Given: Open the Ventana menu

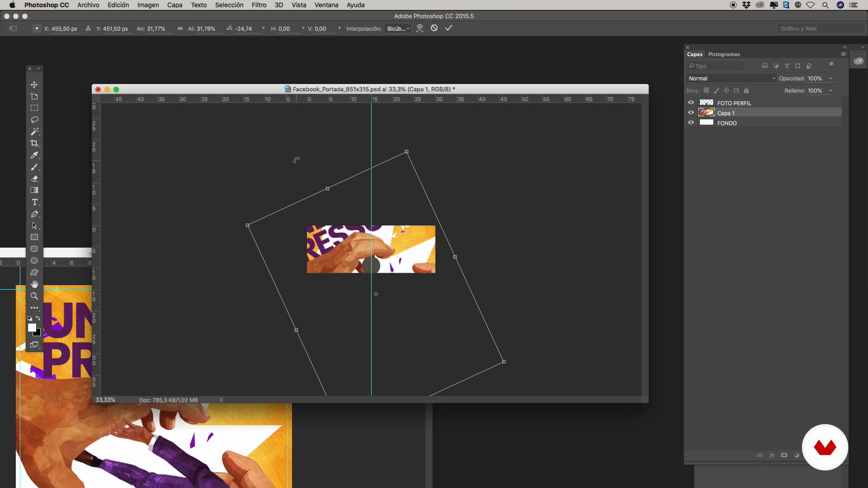Looking at the screenshot, I should coord(326,5).
